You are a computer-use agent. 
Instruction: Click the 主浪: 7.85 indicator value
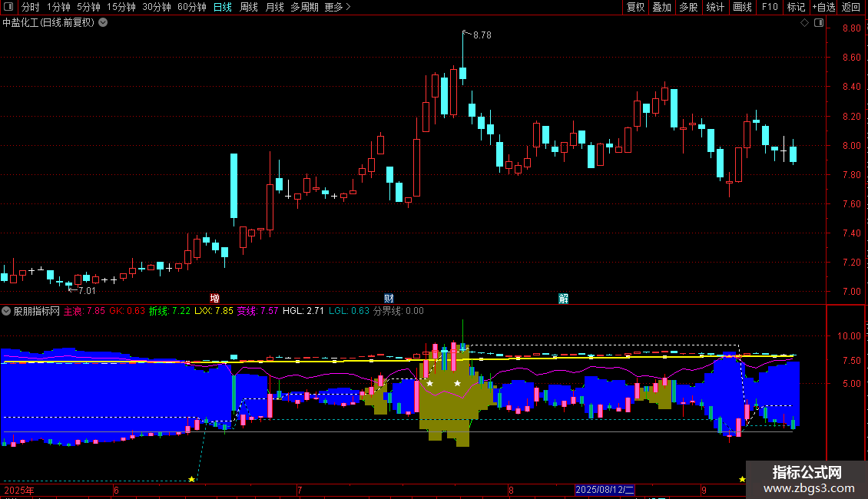[x=84, y=311]
